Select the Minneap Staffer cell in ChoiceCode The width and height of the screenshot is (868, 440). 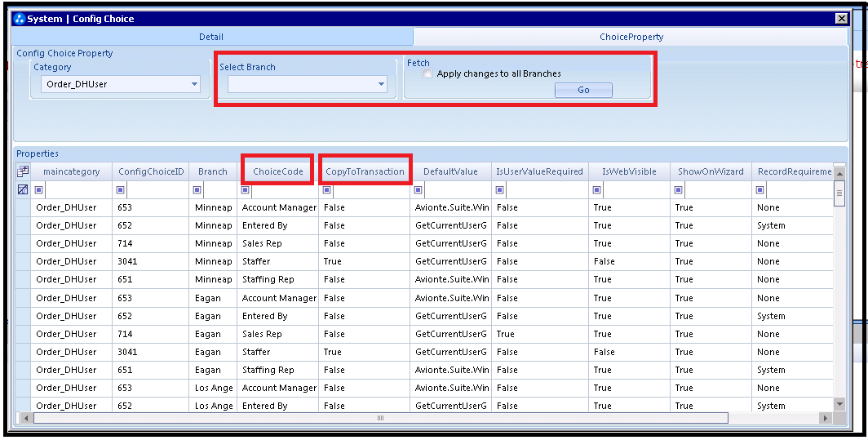click(x=278, y=261)
